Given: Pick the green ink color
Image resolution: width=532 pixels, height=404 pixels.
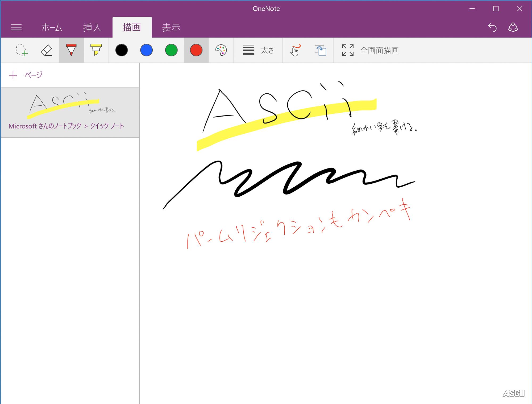Looking at the screenshot, I should [x=171, y=50].
